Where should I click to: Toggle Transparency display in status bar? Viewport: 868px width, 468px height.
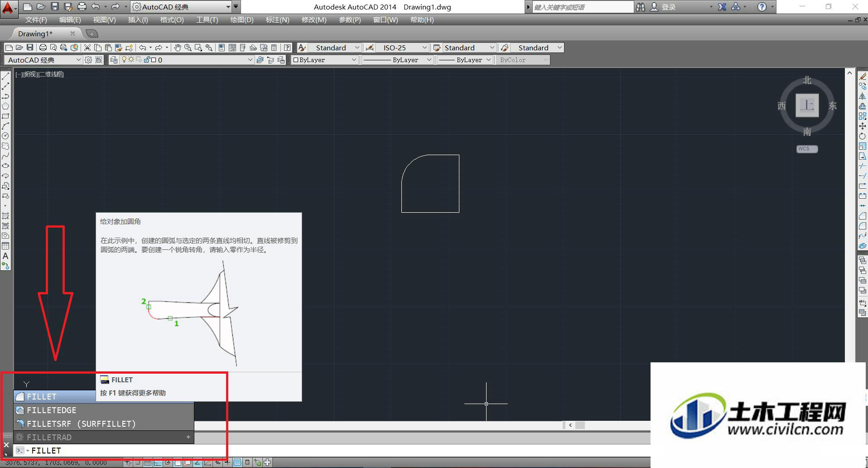pos(237,463)
